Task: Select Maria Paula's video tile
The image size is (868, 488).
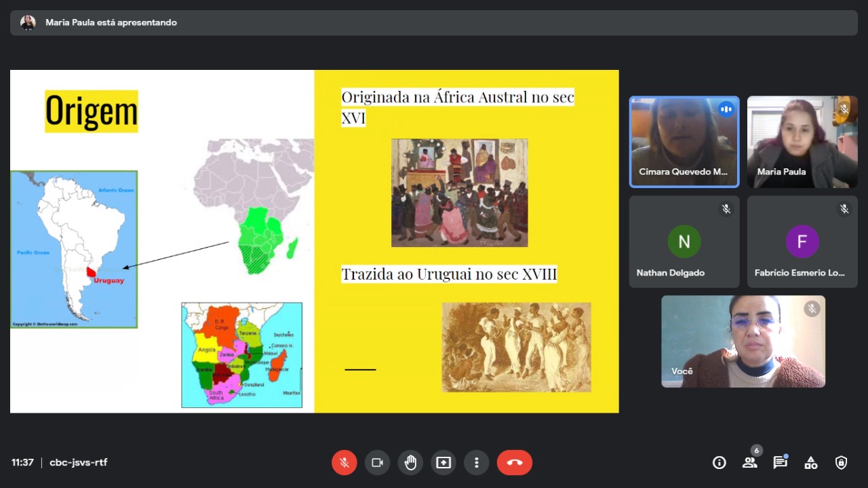Action: [x=802, y=141]
